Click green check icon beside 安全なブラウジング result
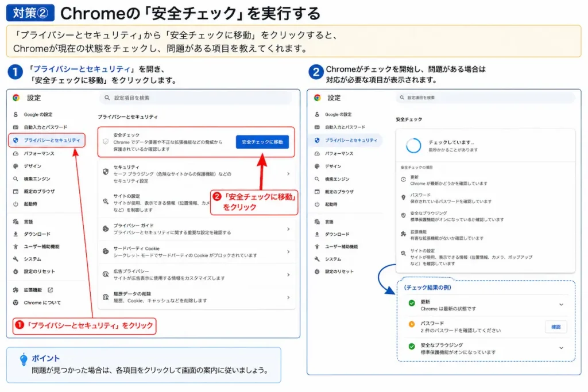This screenshot has width=588, height=392. click(412, 346)
